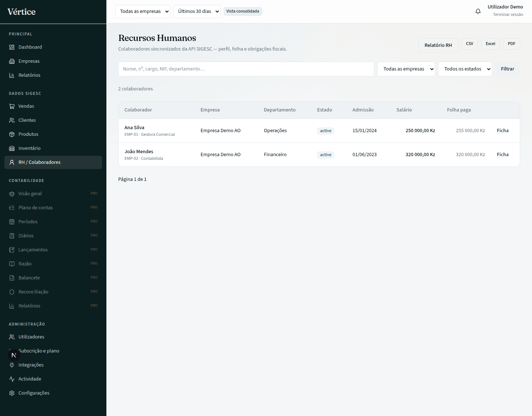Export the list as Excel
Viewport: 532px width, 416px height.
(x=491, y=44)
